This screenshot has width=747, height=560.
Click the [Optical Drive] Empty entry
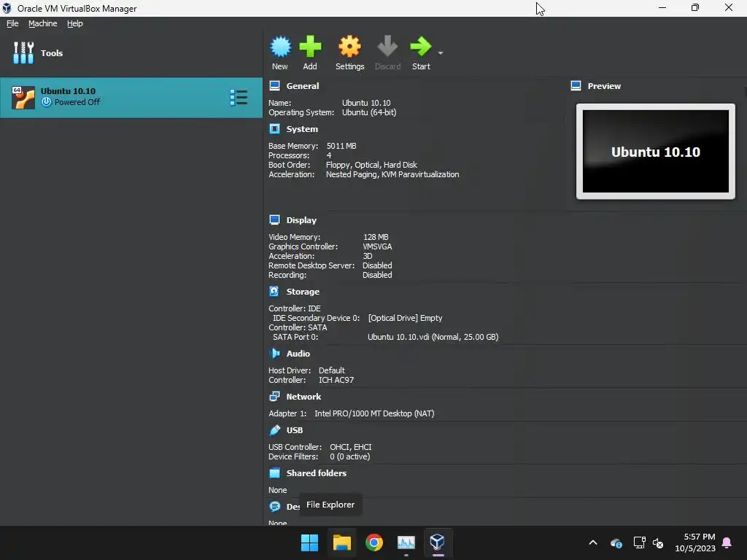406,318
